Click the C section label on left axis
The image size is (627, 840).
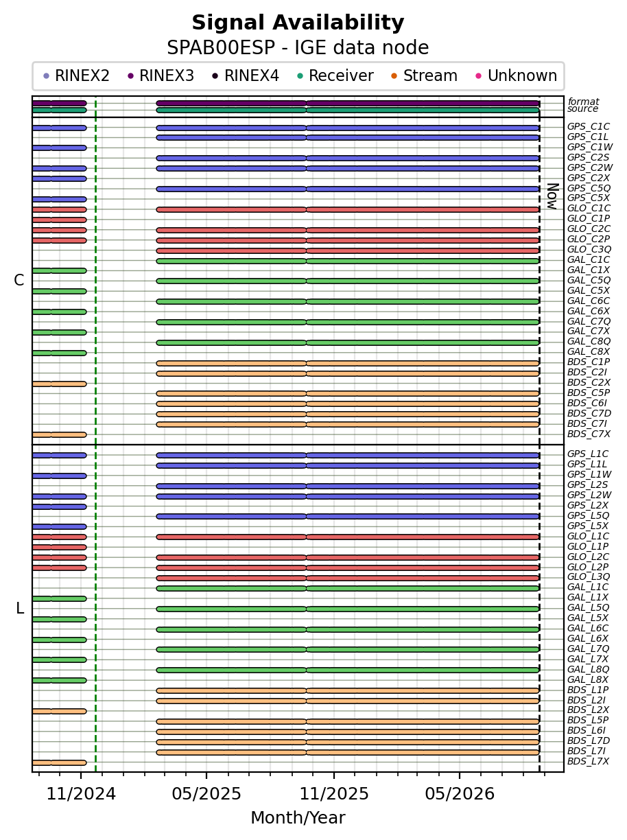click(19, 281)
